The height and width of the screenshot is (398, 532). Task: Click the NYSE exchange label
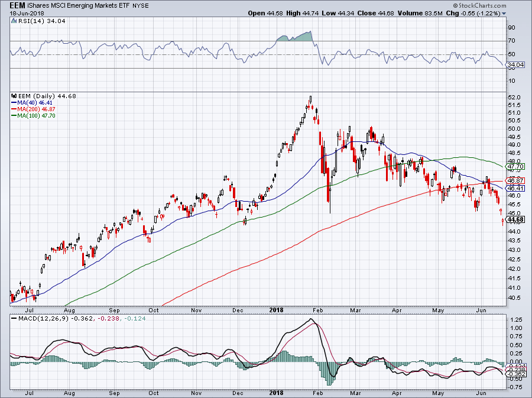tap(142, 5)
